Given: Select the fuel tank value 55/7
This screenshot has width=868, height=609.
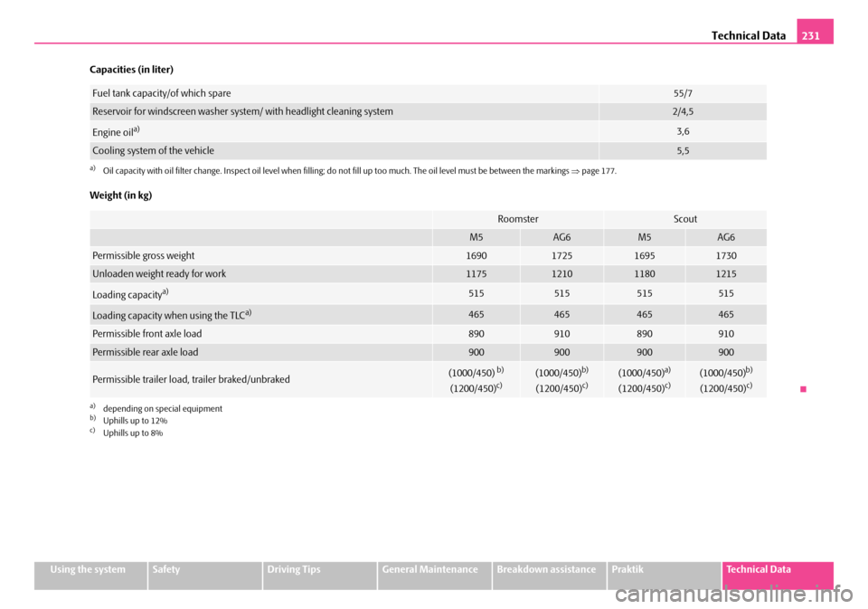Looking at the screenshot, I should (x=683, y=93).
